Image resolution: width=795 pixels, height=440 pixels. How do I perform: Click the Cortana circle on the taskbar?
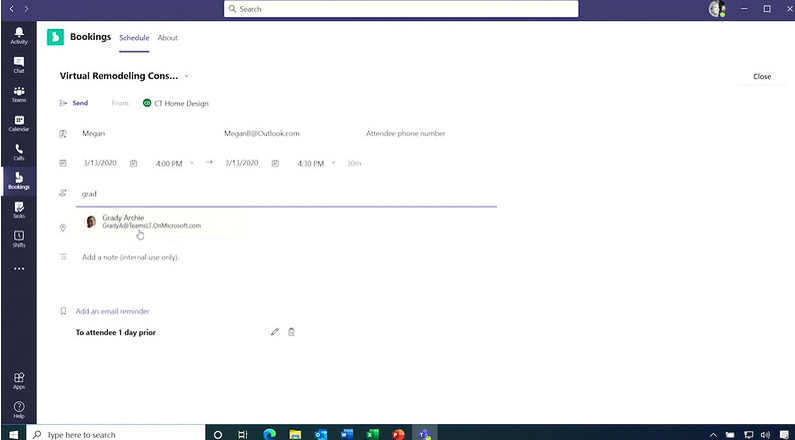coord(218,434)
